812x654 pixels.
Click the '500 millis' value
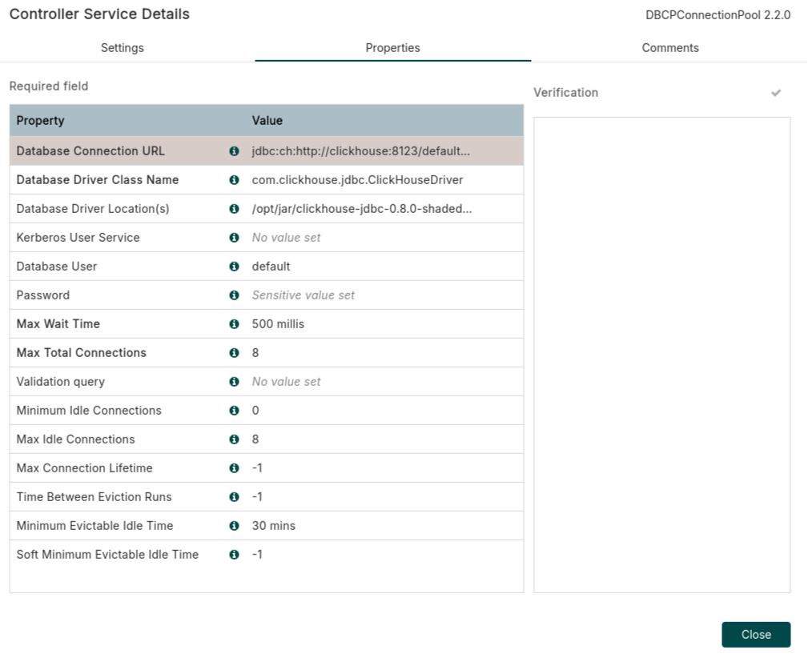pyautogui.click(x=278, y=324)
